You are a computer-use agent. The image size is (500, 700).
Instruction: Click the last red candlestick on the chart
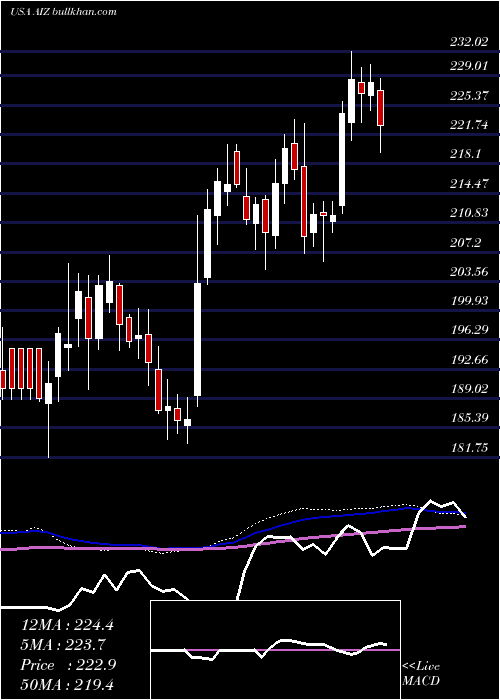coord(380,108)
